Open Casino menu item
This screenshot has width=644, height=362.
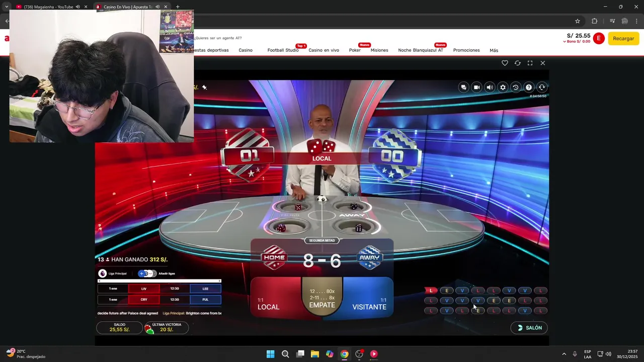tap(246, 50)
